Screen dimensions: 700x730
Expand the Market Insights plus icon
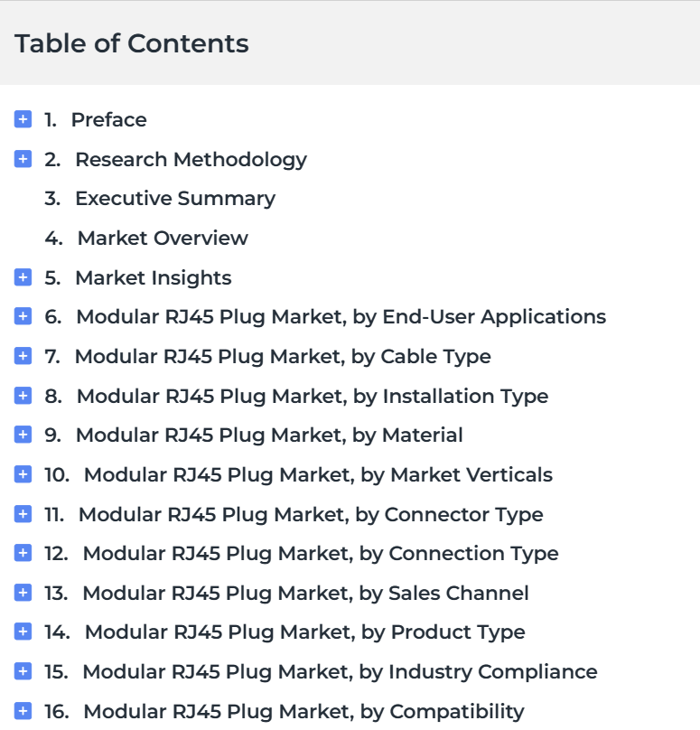tap(23, 277)
